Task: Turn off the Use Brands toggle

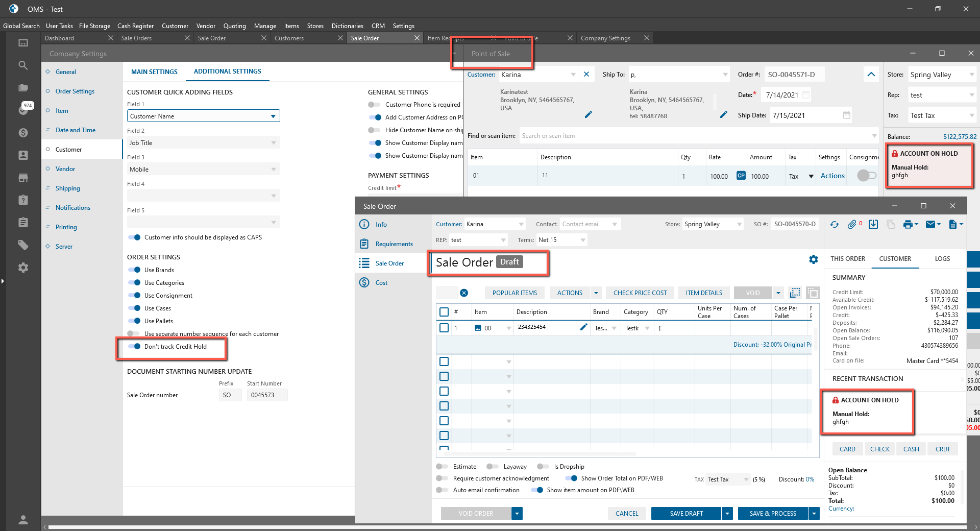Action: (135, 270)
